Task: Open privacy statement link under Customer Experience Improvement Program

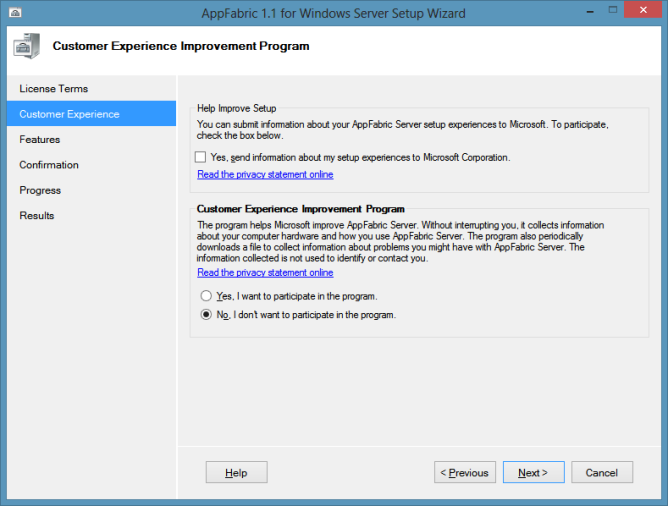Action: [x=265, y=273]
